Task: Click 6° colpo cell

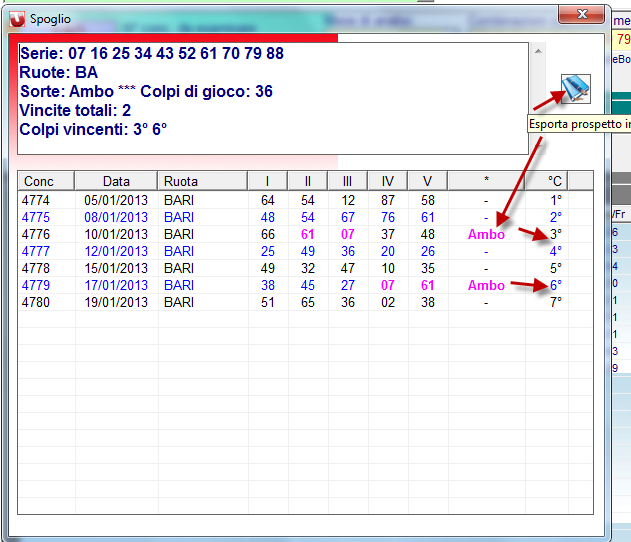Action: 556,285
